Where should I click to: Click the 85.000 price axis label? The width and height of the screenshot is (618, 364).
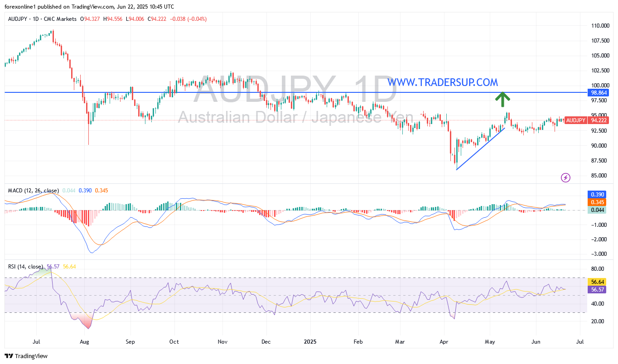tap(600, 175)
